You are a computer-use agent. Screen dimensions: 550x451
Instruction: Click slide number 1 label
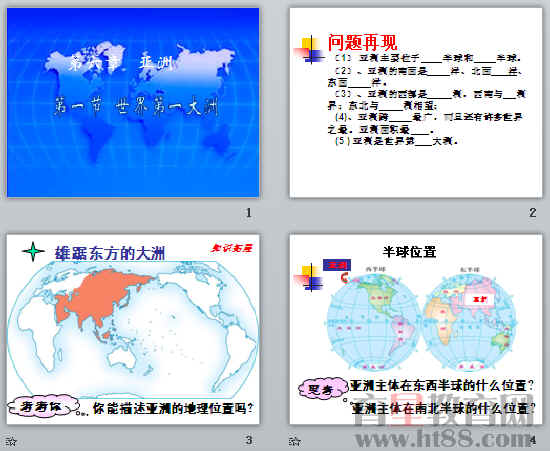tap(249, 212)
